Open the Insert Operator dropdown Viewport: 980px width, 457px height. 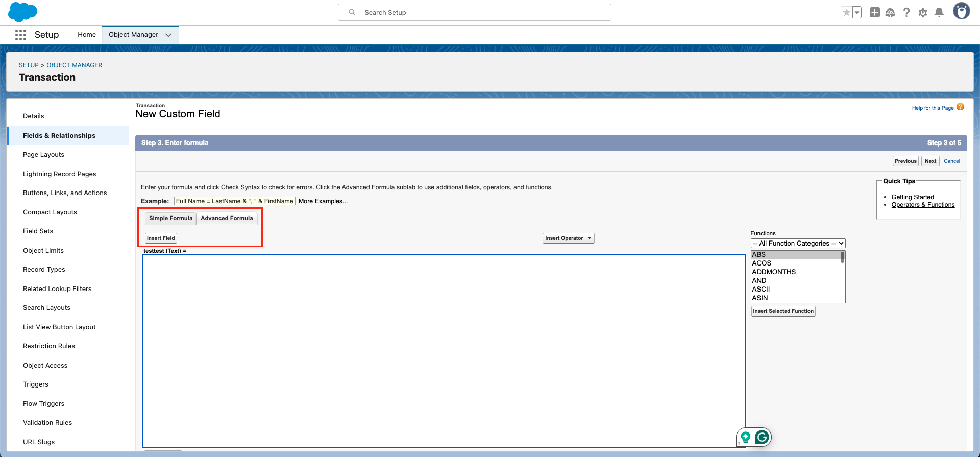point(568,238)
